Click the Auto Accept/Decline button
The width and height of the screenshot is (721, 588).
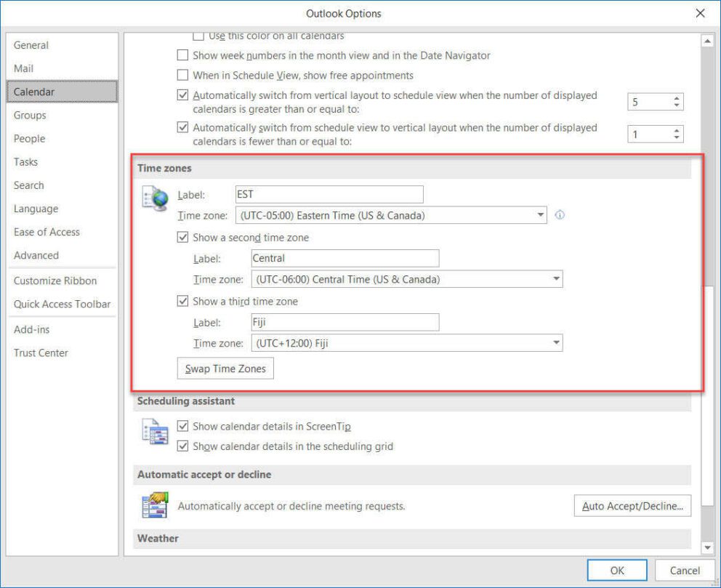[632, 506]
